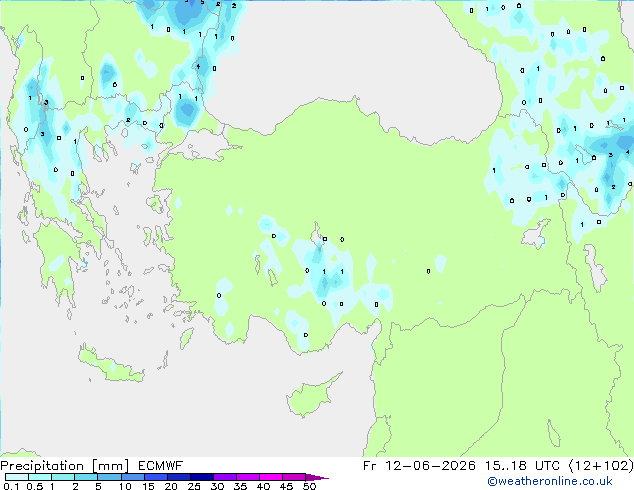Click the legend scale label 0.1
634x490 pixels.
point(12,486)
